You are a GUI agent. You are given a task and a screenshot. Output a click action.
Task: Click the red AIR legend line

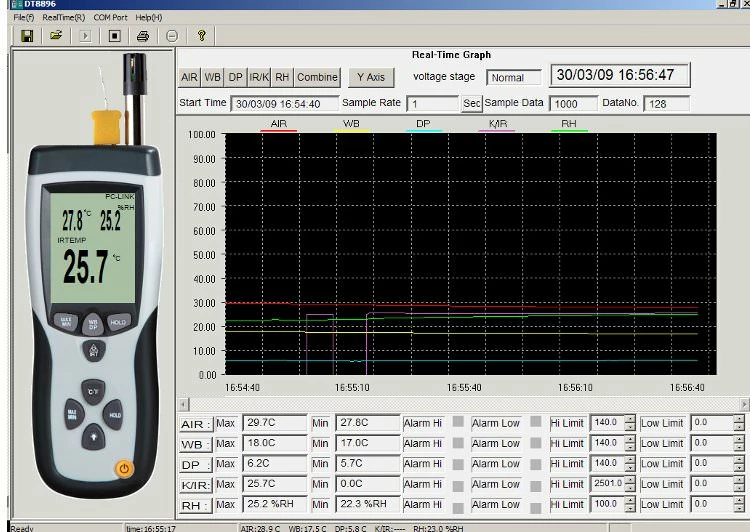[278, 130]
